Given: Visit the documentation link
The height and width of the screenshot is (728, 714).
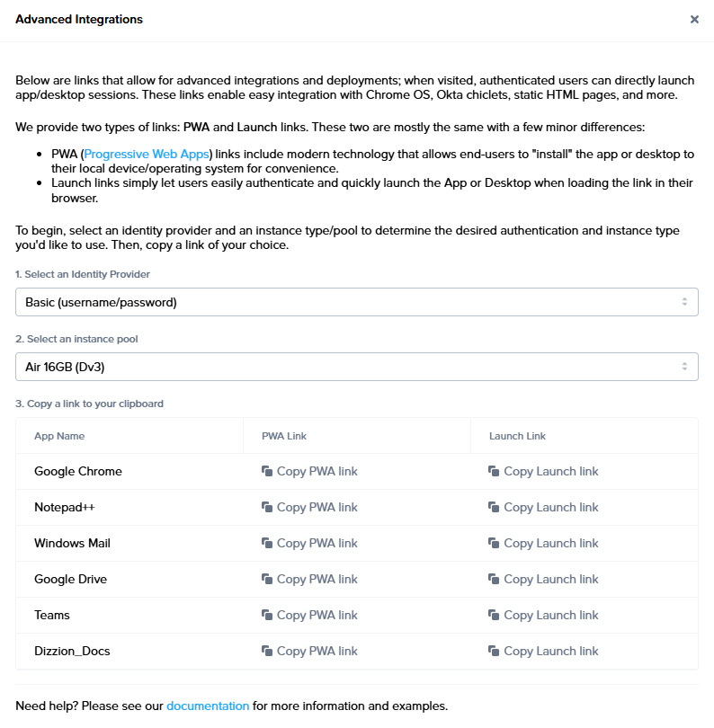Looking at the screenshot, I should [208, 706].
